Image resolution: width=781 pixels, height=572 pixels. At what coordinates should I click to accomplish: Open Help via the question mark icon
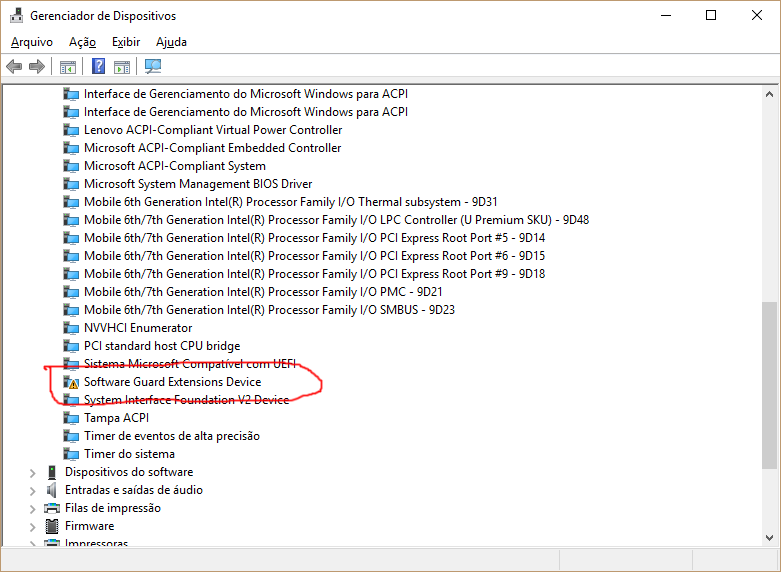[x=98, y=67]
